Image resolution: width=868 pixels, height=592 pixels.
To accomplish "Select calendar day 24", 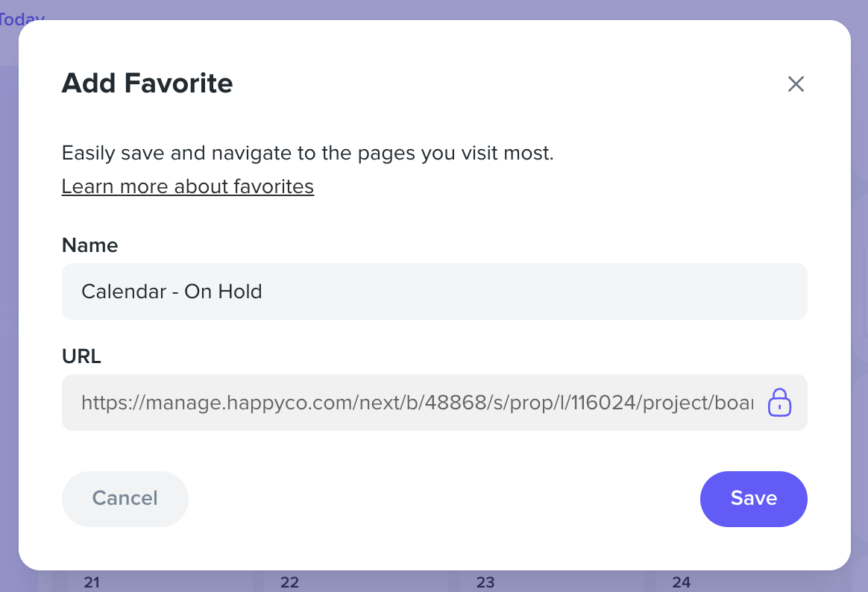I will tap(682, 582).
